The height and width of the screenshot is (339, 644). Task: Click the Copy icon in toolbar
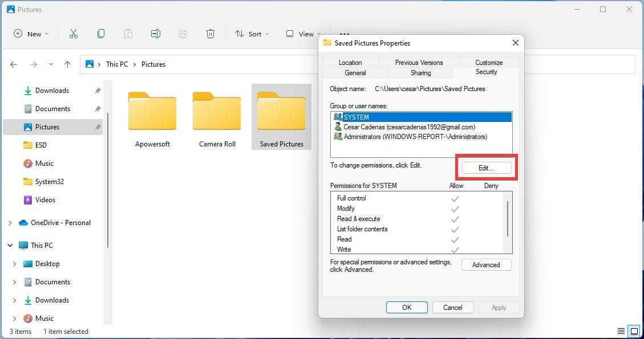[x=100, y=34]
